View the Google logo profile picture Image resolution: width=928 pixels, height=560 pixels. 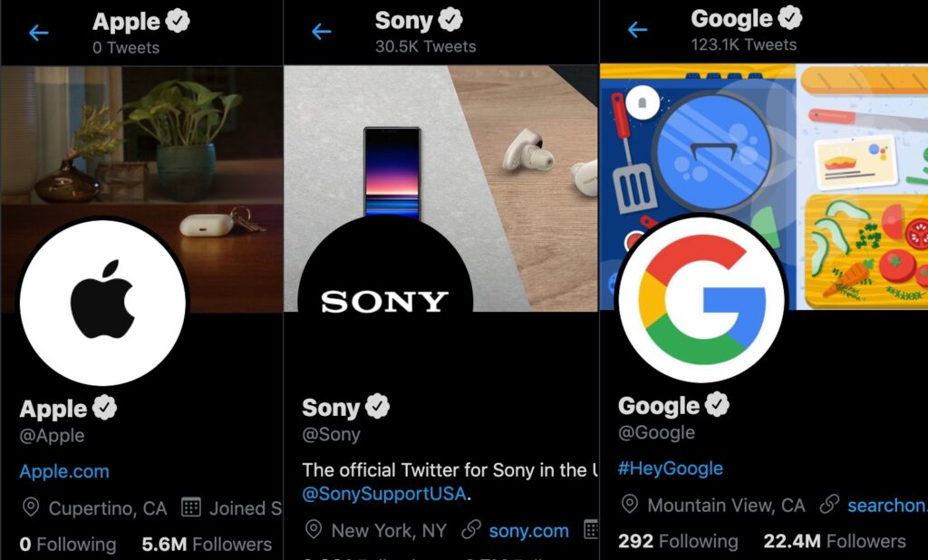(x=702, y=299)
